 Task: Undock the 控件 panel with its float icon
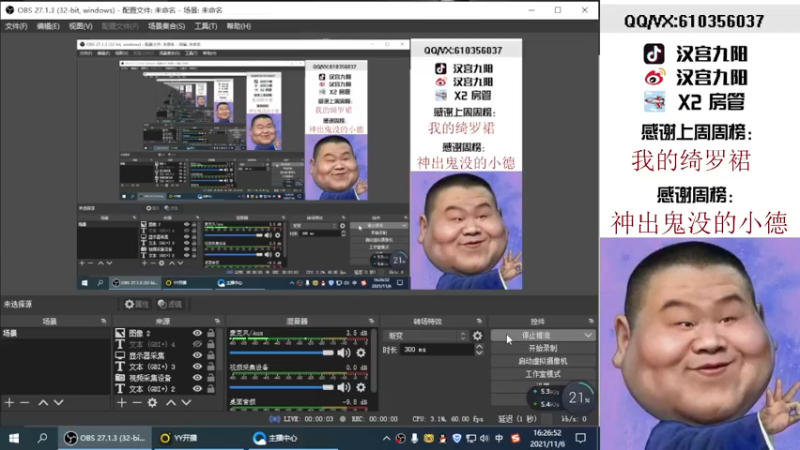tap(591, 321)
